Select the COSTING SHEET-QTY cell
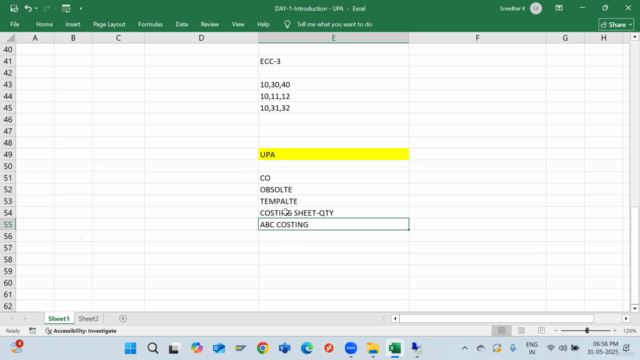The height and width of the screenshot is (360, 640). click(333, 213)
